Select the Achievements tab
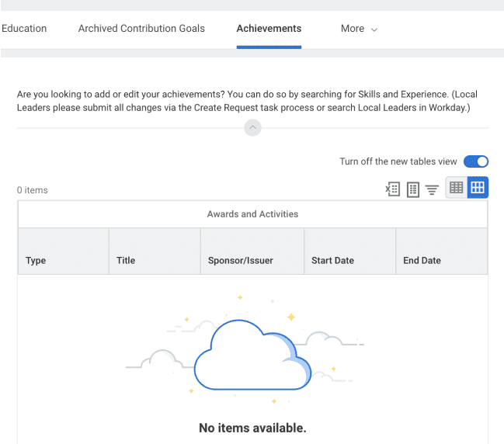 [269, 29]
